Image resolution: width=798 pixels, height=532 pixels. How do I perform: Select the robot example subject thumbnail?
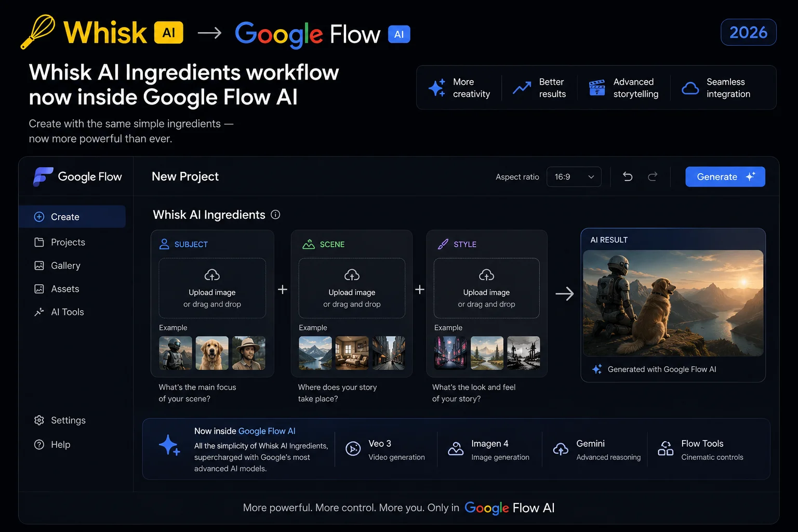point(175,353)
